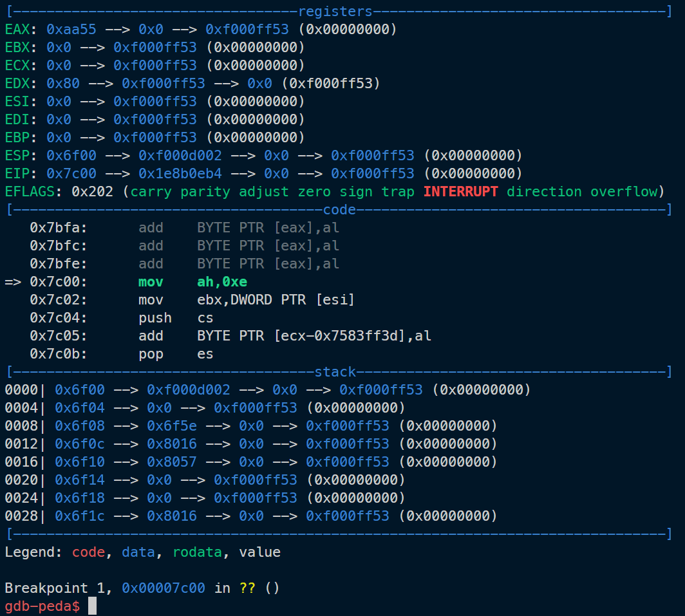Select stack value 0x8057
The image size is (685, 616).
click(x=172, y=462)
